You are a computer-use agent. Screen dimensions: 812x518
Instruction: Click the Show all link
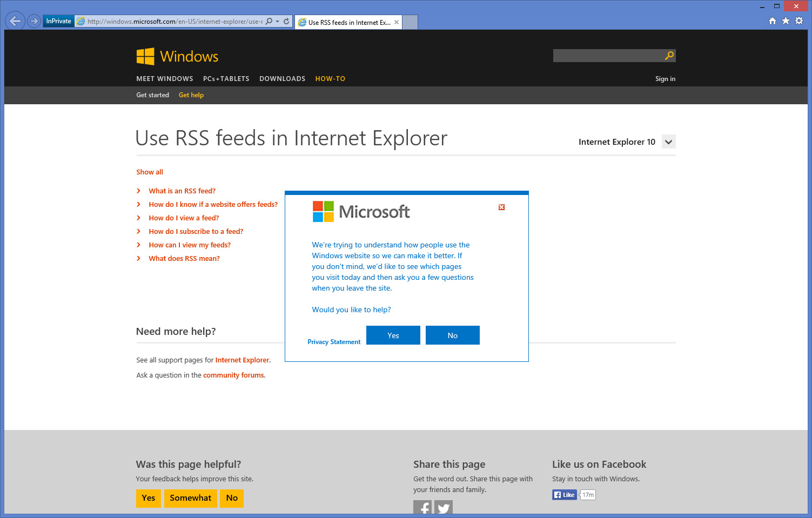click(150, 172)
